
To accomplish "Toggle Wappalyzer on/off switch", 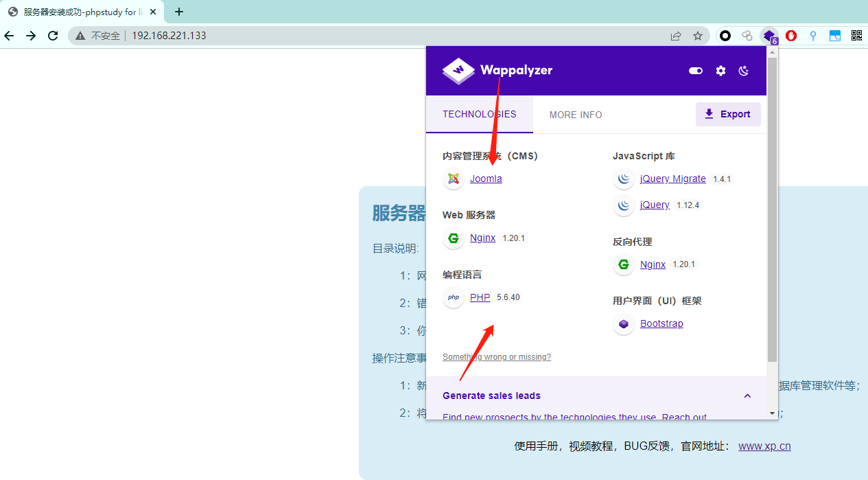I will (x=696, y=71).
